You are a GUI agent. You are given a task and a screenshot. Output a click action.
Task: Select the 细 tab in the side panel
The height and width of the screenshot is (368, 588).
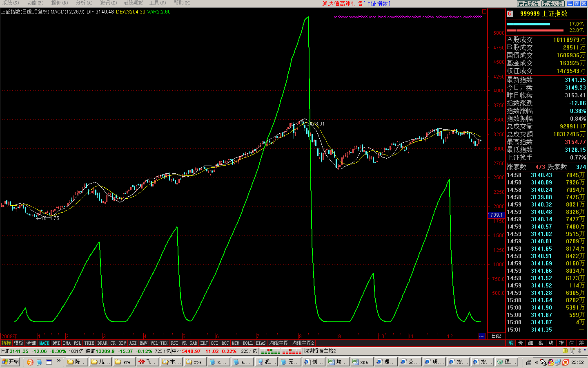531,343
